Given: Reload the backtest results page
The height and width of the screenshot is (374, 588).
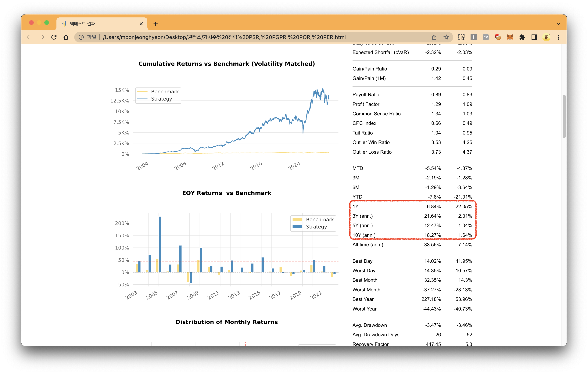Looking at the screenshot, I should click(x=54, y=37).
